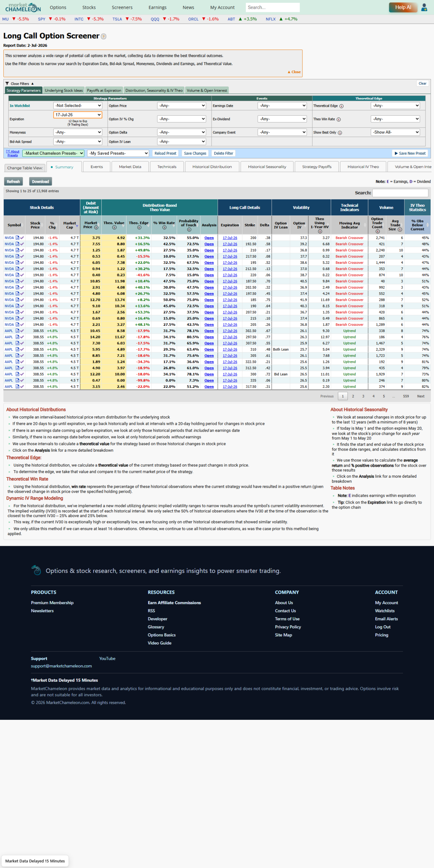
Task: Click the info icon under Theo. Value header
Action: pyautogui.click(x=114, y=228)
